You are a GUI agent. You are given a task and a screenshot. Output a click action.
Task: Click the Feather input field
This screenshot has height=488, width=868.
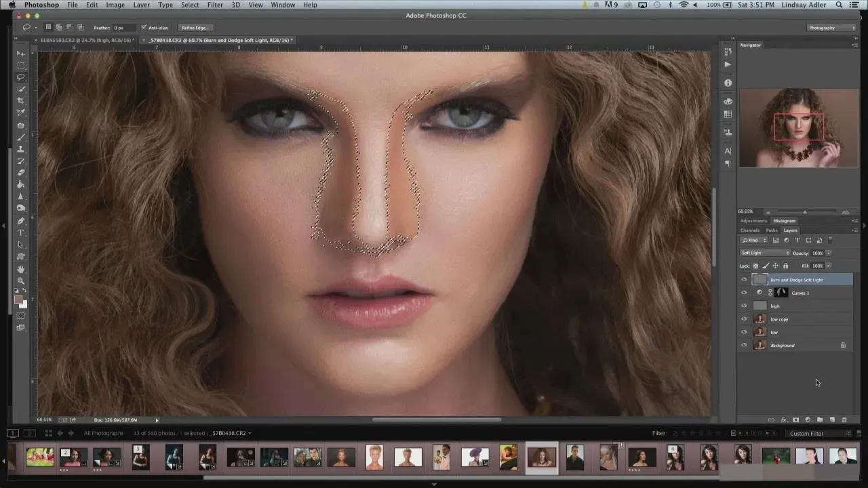point(123,28)
